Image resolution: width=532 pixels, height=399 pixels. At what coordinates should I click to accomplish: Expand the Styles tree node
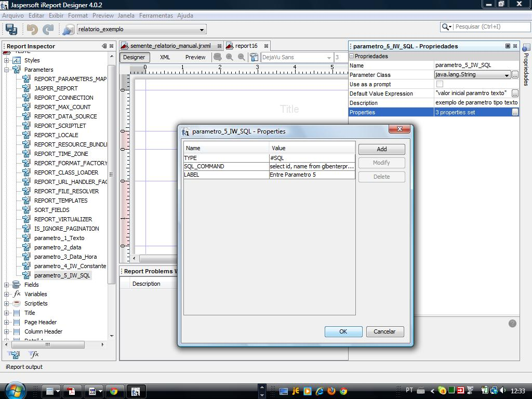(x=6, y=60)
